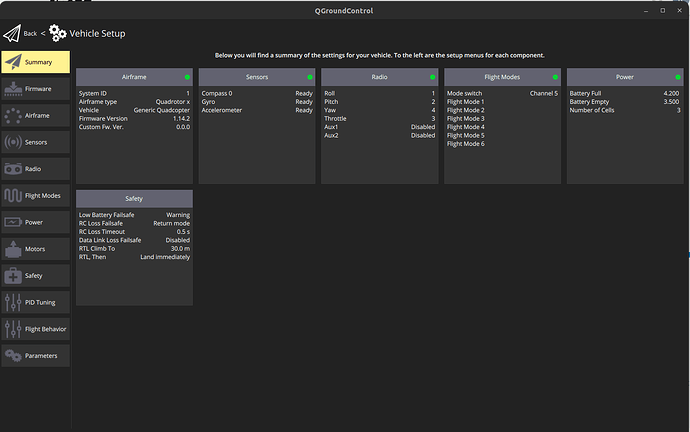Select the Summary tab in the sidebar
Screen dimensions: 690x432
click(x=35, y=62)
